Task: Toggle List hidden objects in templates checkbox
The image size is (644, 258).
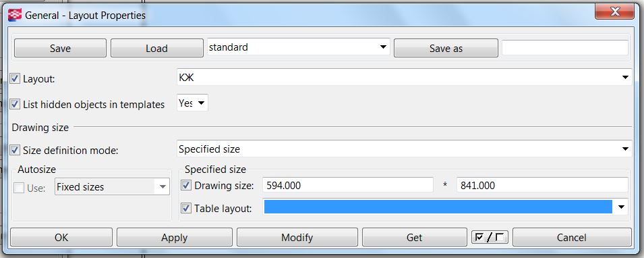Action: [x=15, y=104]
